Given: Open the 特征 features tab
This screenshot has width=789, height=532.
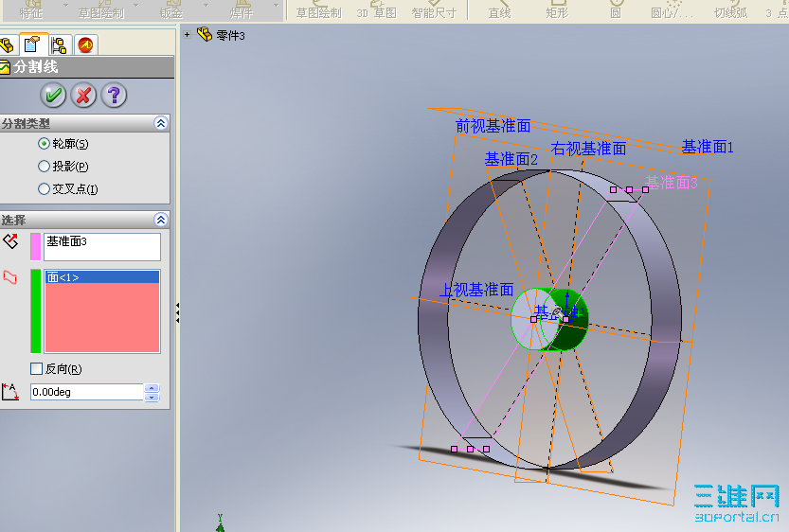Looking at the screenshot, I should tap(31, 11).
